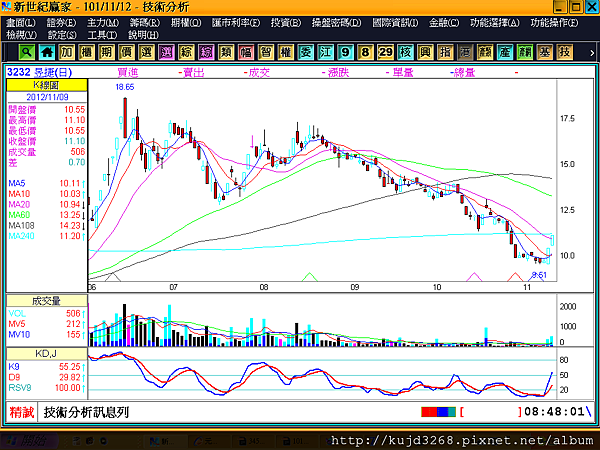Click the MA10 moving average label
600x450 pixels.
coord(19,194)
